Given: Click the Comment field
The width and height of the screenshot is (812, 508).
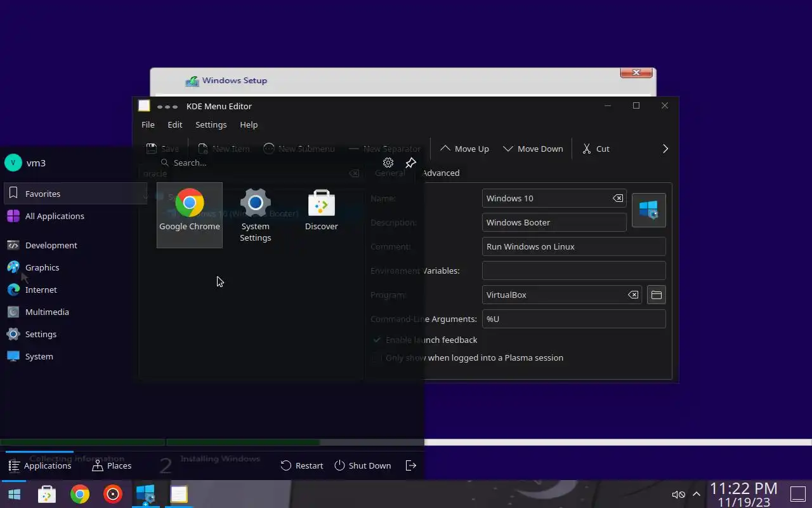Looking at the screenshot, I should 573,246.
